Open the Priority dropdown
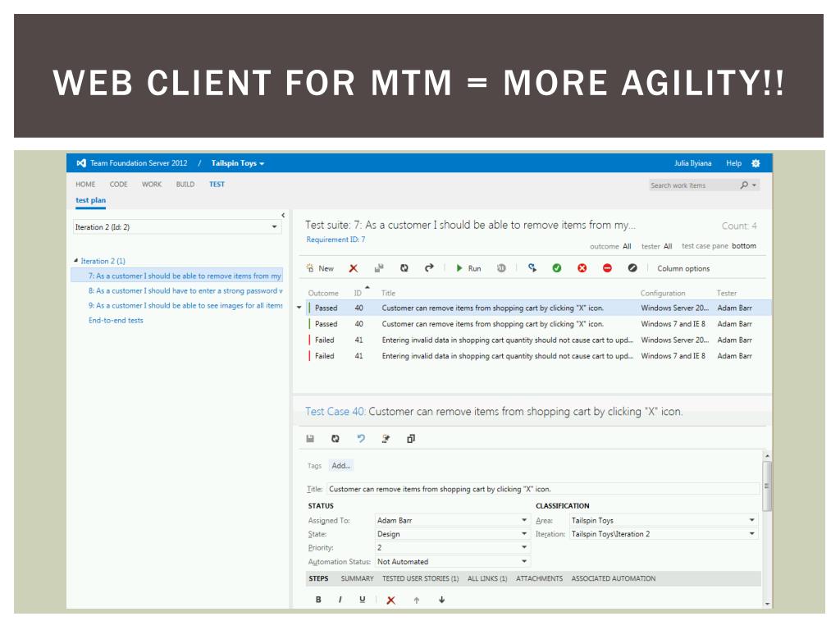Screen dimensions: 840x630 (x=524, y=547)
